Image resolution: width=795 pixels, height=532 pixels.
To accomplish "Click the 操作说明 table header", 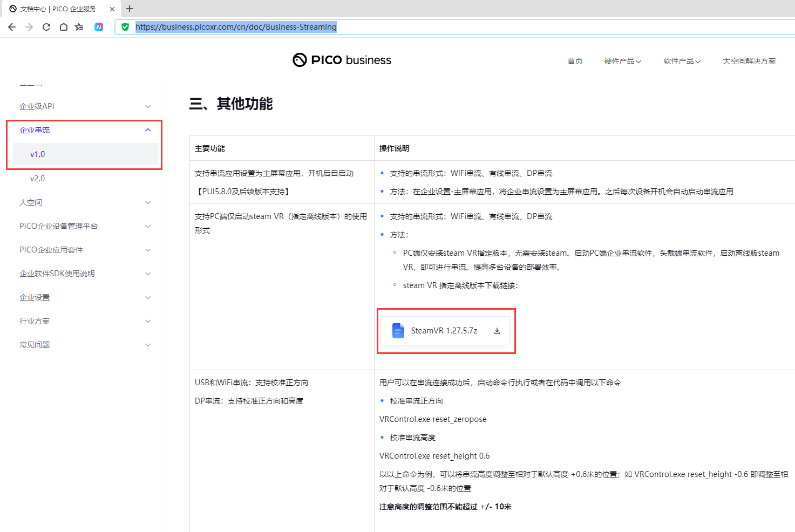I will coord(395,148).
